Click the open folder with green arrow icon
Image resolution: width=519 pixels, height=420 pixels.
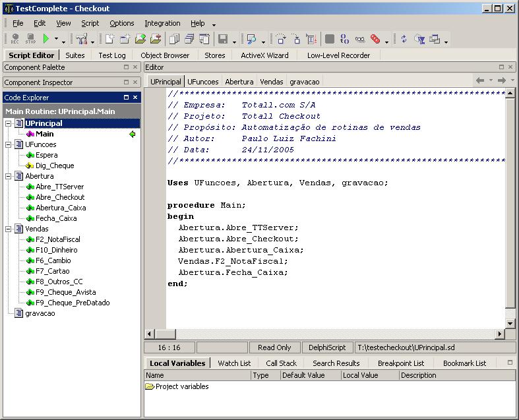[x=140, y=39]
